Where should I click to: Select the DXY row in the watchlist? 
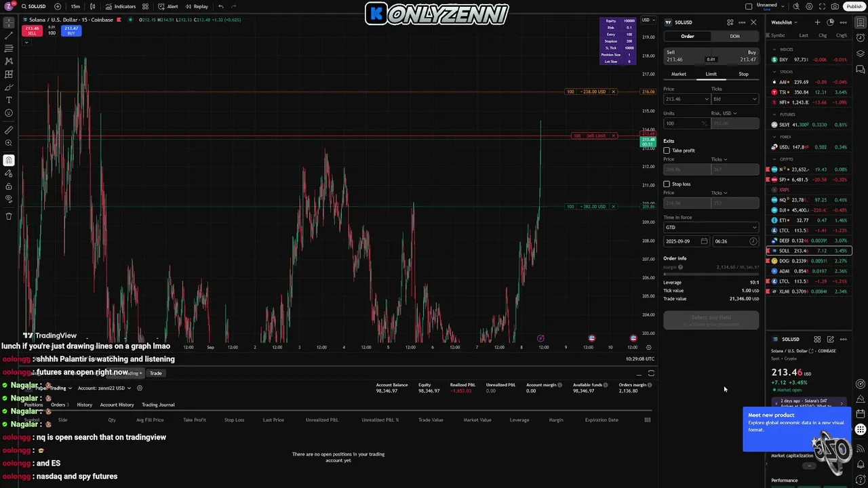coord(808,60)
